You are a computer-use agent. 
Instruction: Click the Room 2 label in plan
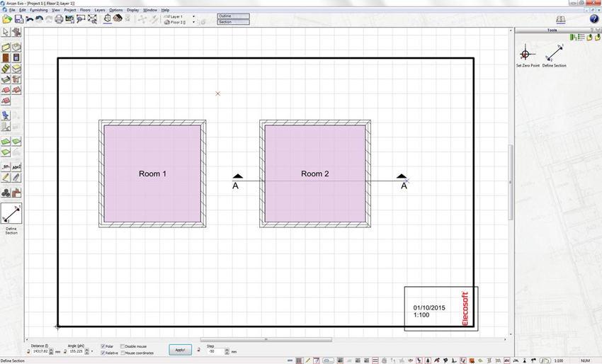[x=315, y=174]
